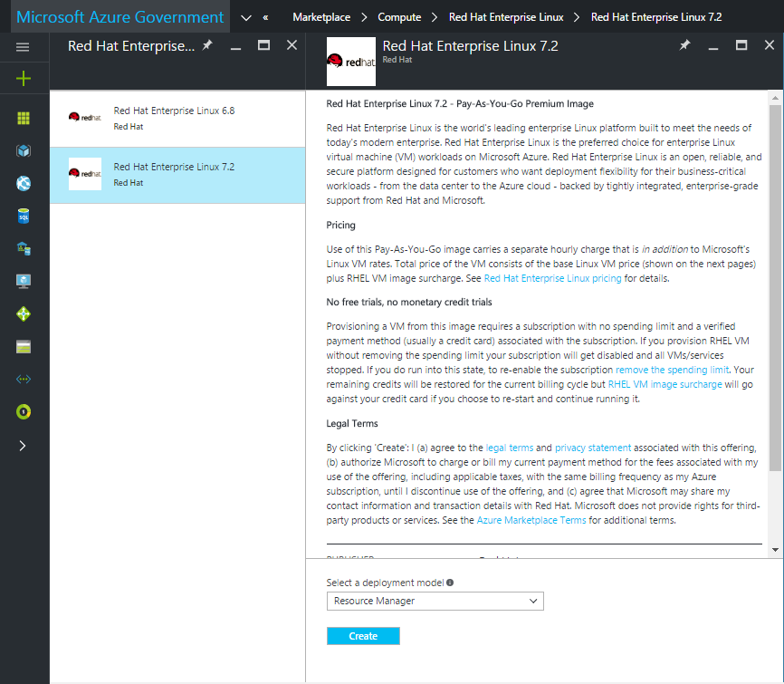The height and width of the screenshot is (684, 784).
Task: Open the Virtual machines monitor icon
Action: [24, 281]
